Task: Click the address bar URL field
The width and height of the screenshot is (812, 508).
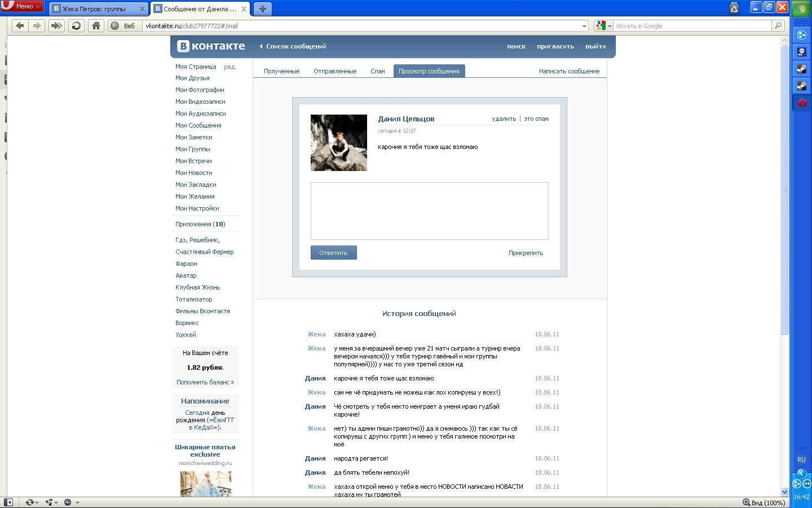Action: (362, 26)
